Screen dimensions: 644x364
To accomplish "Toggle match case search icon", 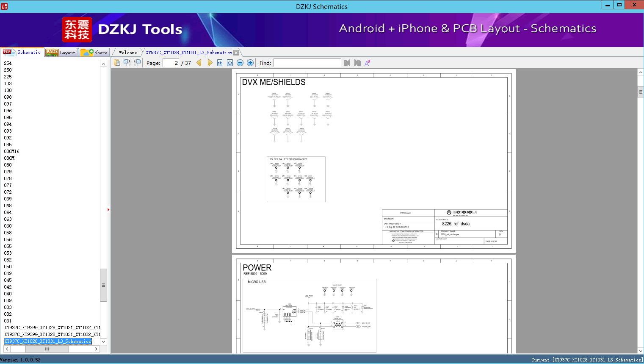I will (368, 63).
